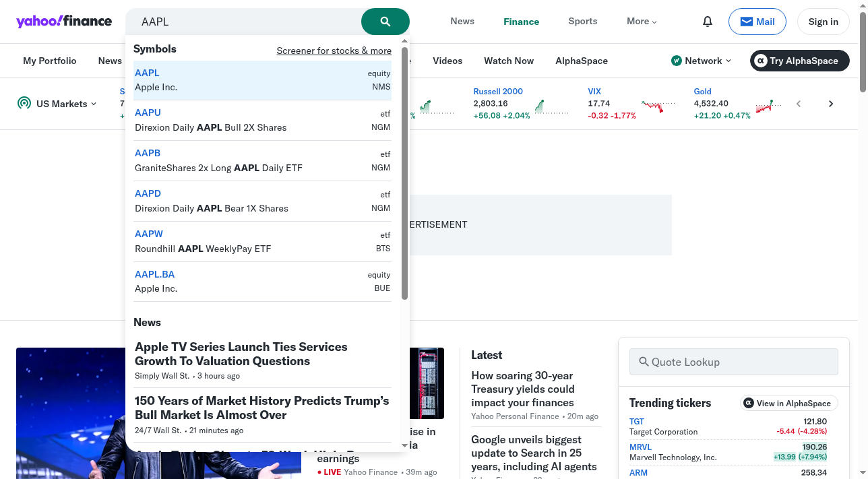Image resolution: width=868 pixels, height=479 pixels.
Task: Click the Quote Lookup input field
Action: (734, 362)
